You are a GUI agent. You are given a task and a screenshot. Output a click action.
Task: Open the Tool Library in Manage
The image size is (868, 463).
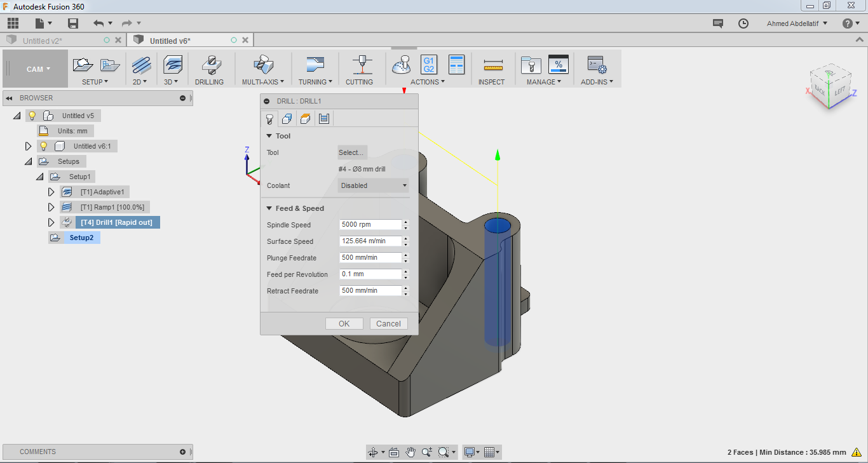[x=531, y=65]
